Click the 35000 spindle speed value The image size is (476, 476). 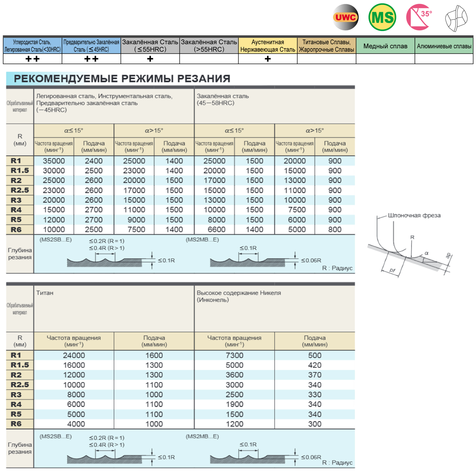[54, 161]
